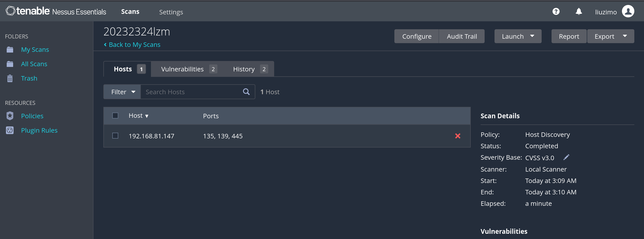Click into the Search Hosts field
The width and height of the screenshot is (644, 239).
click(x=191, y=92)
